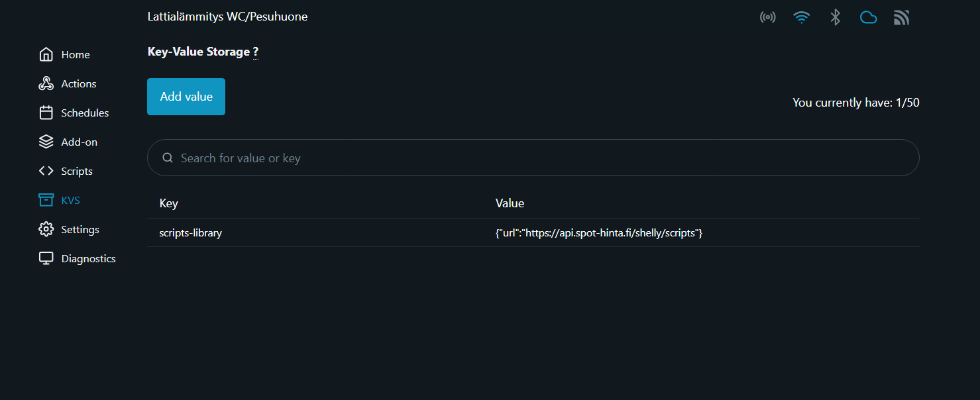The height and width of the screenshot is (400, 980).
Task: Click the Key column header
Action: 169,203
